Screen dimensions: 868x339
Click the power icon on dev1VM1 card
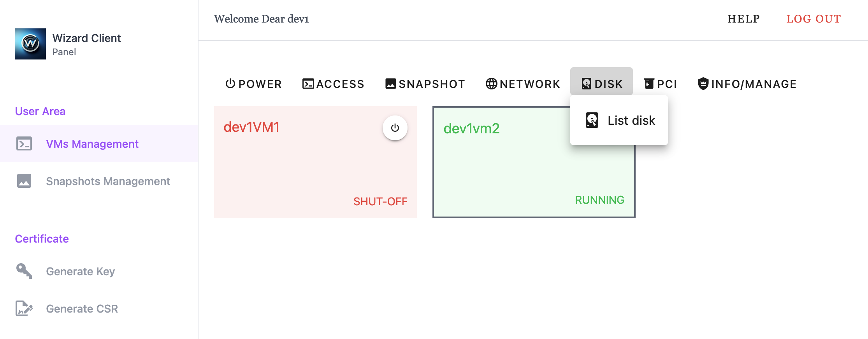point(395,128)
